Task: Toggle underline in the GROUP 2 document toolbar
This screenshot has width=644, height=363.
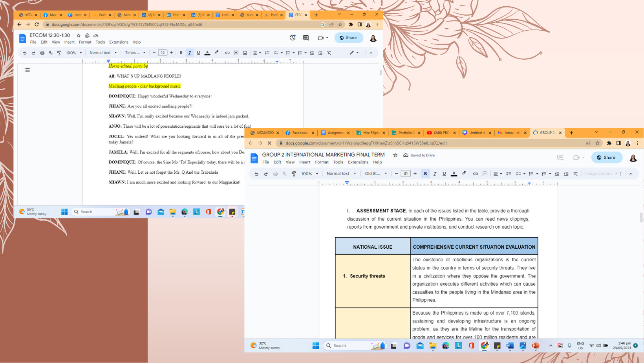Action: click(444, 174)
